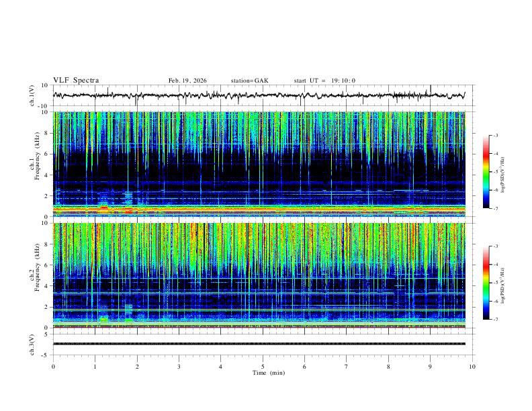
Task: Click the "-3" label on ch.1 colorbar
Action: [x=495, y=135]
